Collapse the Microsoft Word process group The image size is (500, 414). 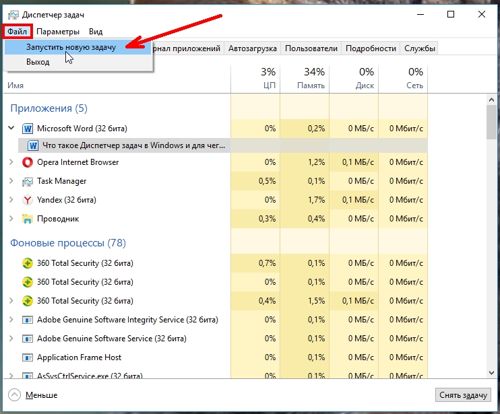pyautogui.click(x=11, y=128)
